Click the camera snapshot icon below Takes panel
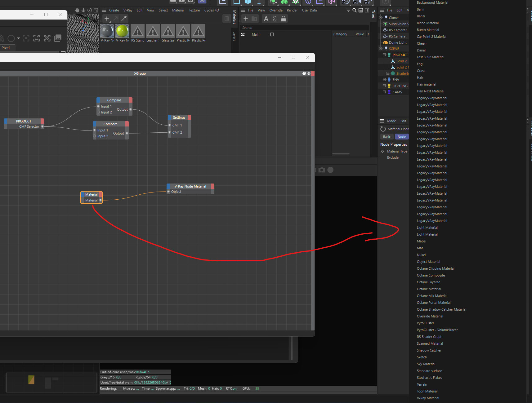This screenshot has width=532, height=403. pyautogui.click(x=322, y=170)
